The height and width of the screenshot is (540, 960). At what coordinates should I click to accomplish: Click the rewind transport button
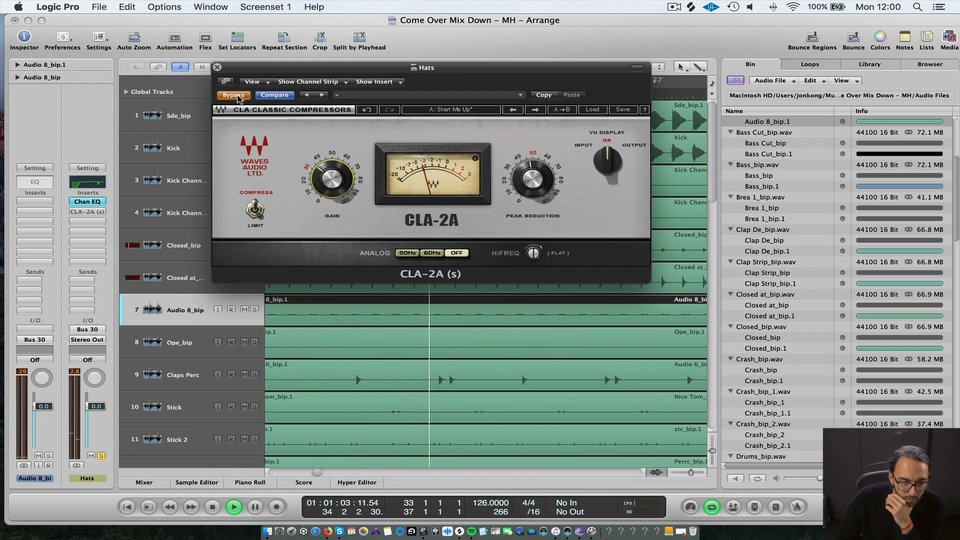(170, 507)
